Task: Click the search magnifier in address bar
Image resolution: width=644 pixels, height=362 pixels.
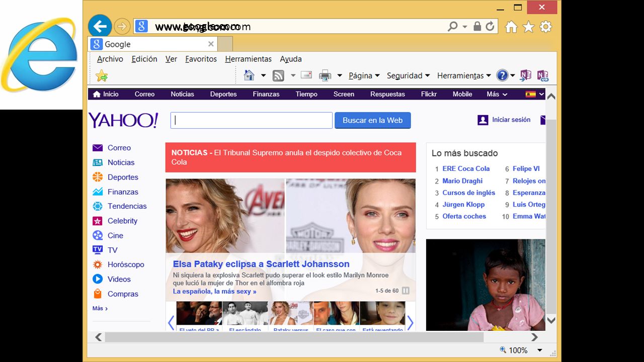Action: (x=453, y=26)
